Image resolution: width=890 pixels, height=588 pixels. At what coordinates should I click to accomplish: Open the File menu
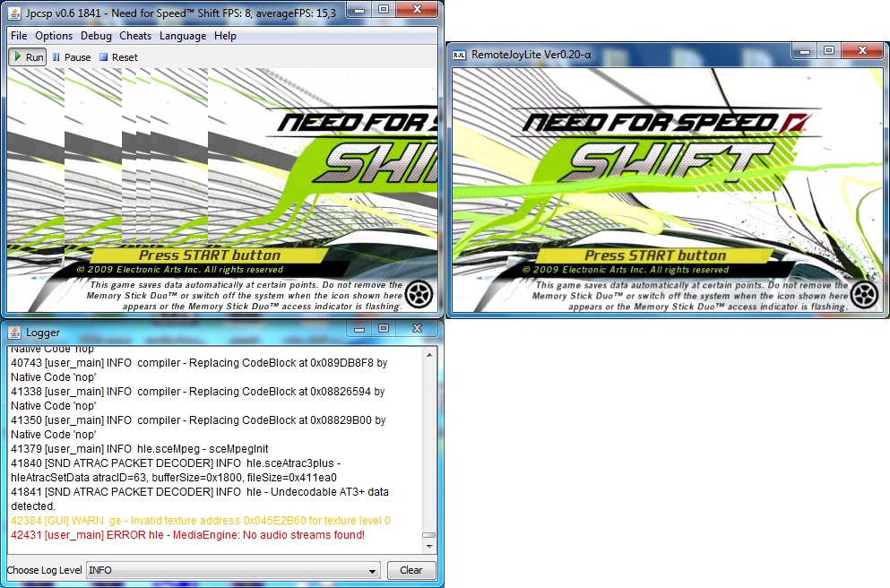(19, 36)
